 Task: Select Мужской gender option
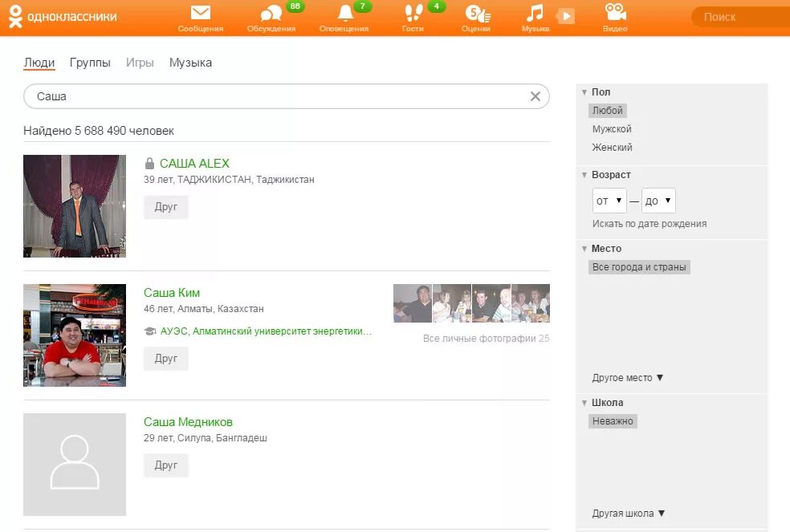click(612, 129)
